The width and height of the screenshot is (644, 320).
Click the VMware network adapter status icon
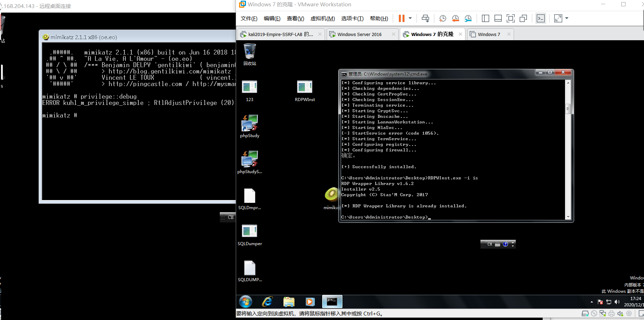click(x=603, y=314)
